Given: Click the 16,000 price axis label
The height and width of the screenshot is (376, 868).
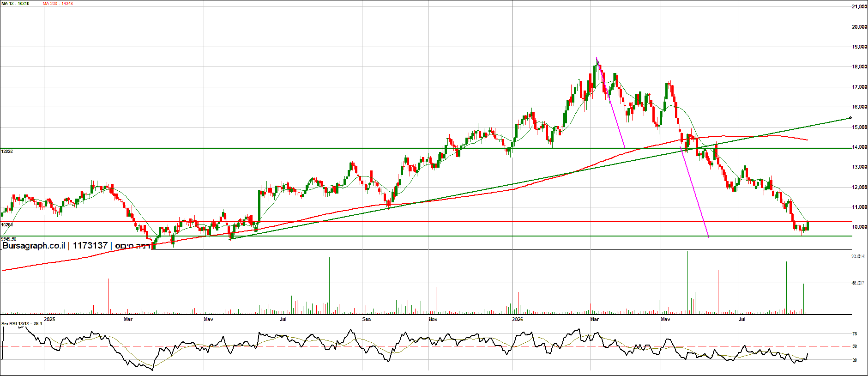Looking at the screenshot, I should [x=859, y=107].
